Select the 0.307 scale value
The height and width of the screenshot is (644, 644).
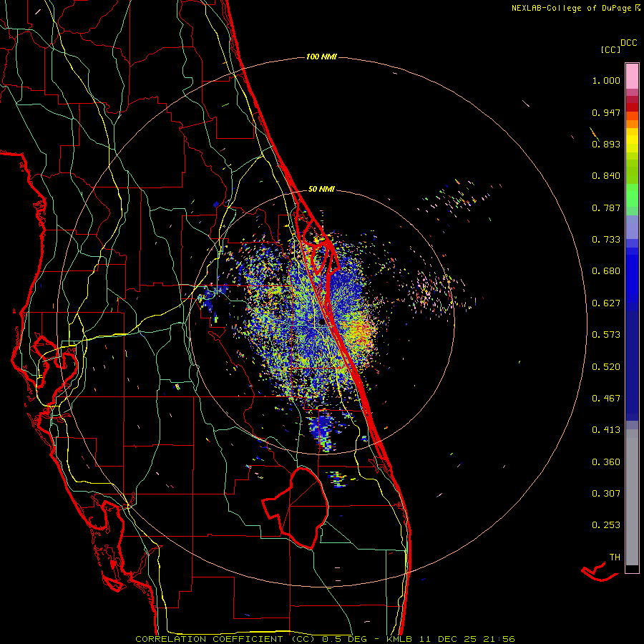tap(606, 494)
